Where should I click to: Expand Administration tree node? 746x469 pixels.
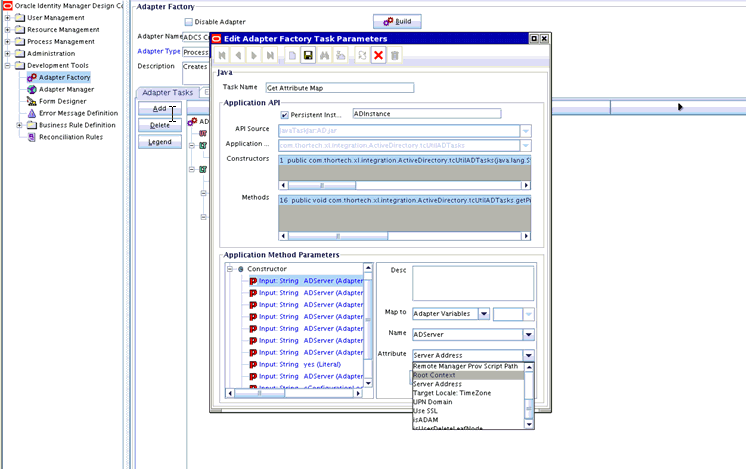(8, 53)
